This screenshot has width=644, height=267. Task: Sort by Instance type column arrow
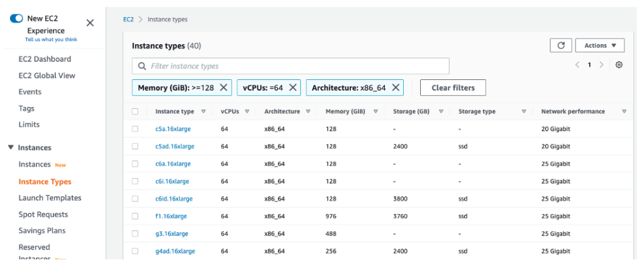(204, 111)
